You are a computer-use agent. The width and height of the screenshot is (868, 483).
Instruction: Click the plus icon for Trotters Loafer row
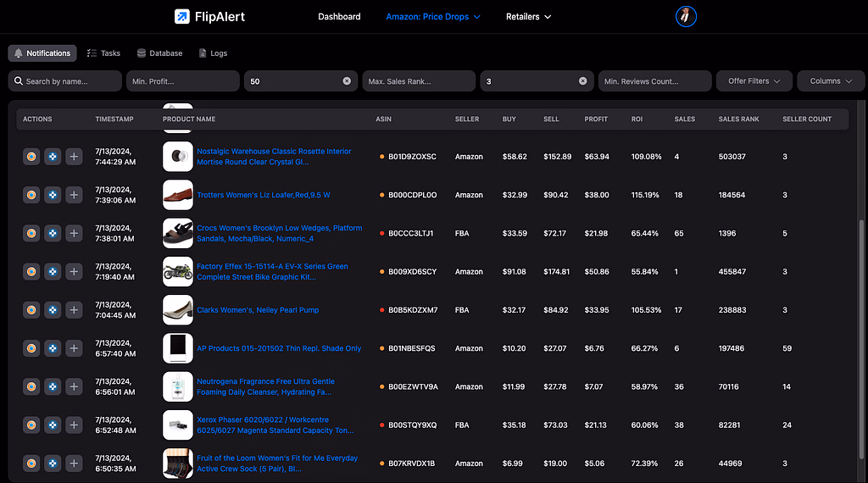click(74, 195)
